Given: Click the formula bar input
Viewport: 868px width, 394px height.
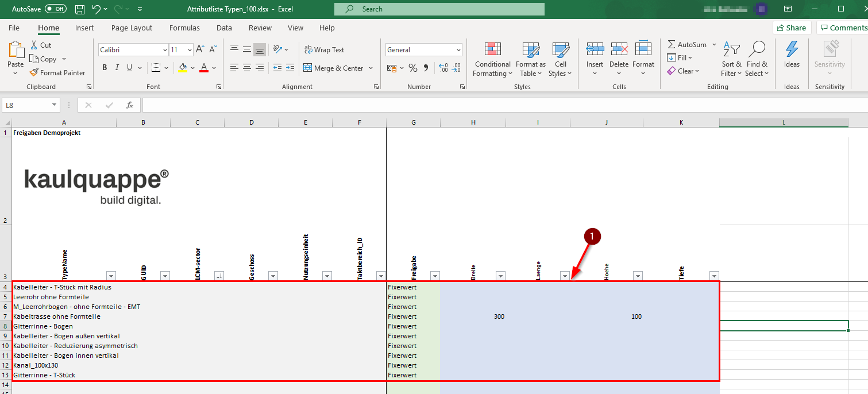Looking at the screenshot, I should [504, 105].
